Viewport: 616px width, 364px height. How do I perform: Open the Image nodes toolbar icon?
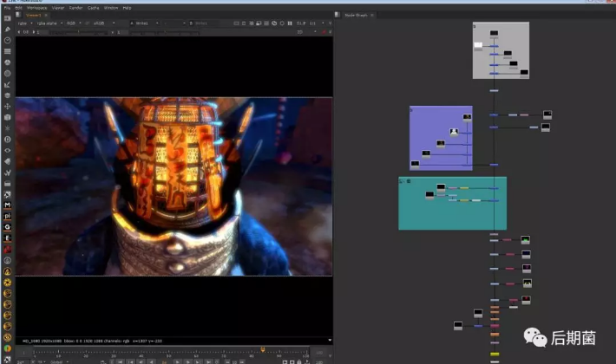pos(8,18)
